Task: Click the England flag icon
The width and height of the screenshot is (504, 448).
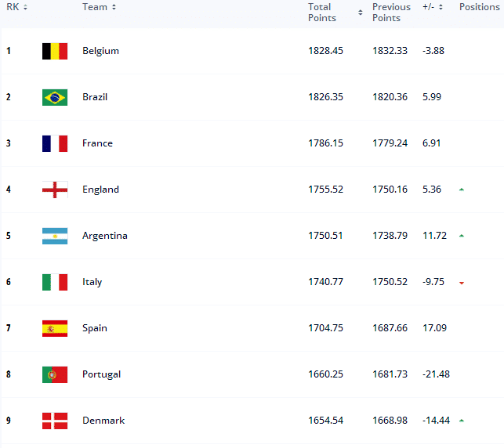Action: [55, 190]
